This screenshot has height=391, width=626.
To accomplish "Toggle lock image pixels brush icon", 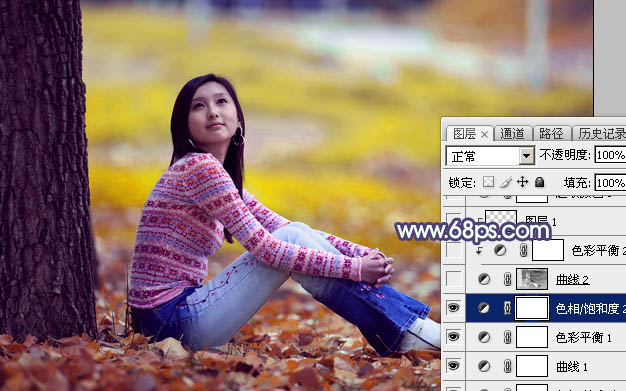I will coord(506,182).
